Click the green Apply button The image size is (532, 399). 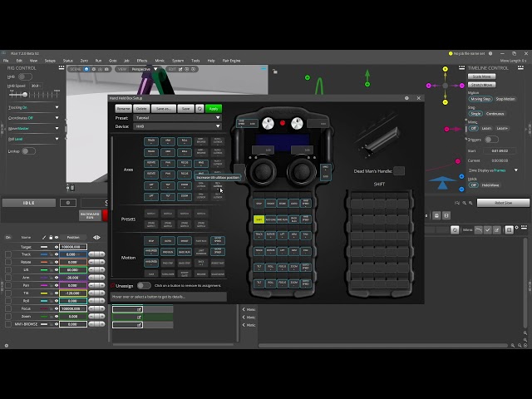point(214,109)
